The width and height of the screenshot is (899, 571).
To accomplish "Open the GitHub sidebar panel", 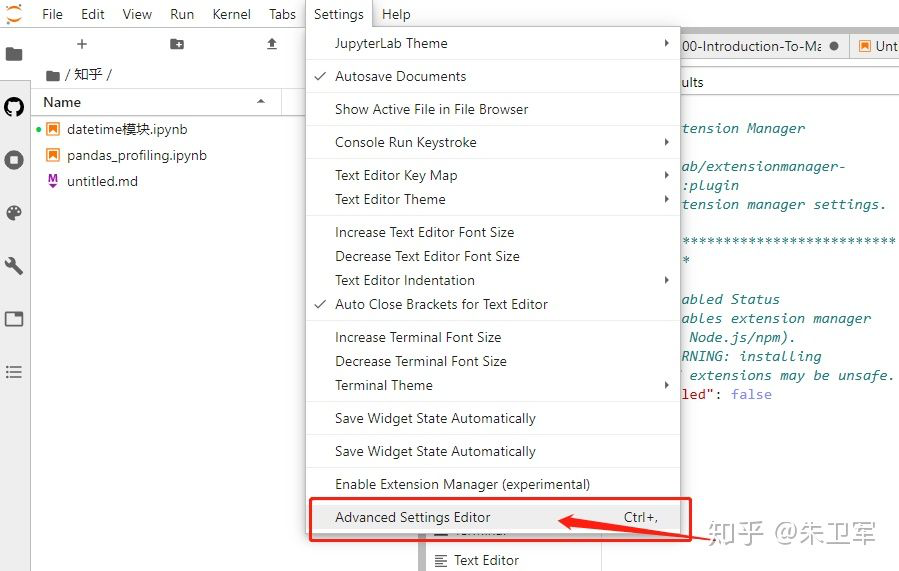I will click(14, 107).
